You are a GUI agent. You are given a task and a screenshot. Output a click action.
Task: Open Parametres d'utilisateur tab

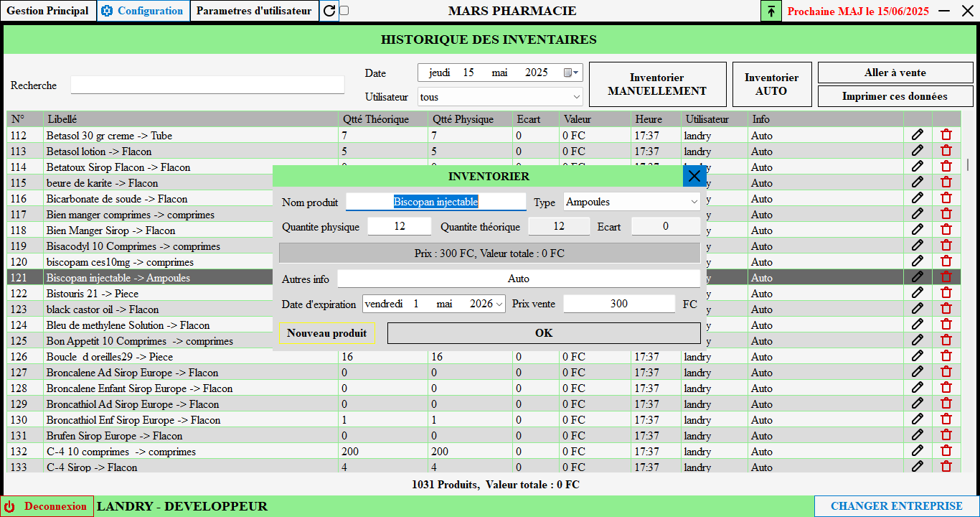254,11
